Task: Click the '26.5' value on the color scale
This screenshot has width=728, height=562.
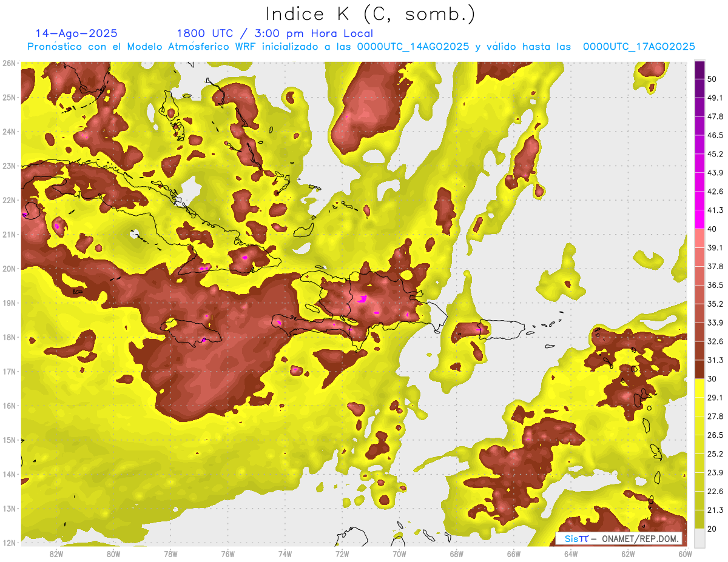Action: coord(715,435)
